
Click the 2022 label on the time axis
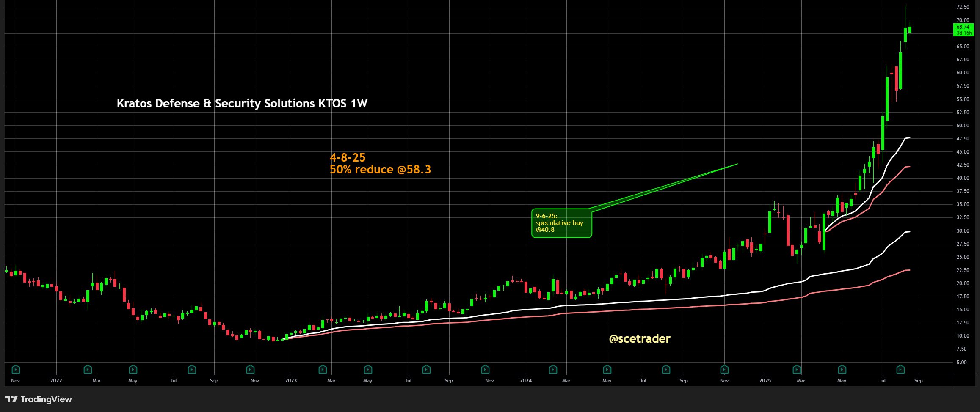[56, 381]
